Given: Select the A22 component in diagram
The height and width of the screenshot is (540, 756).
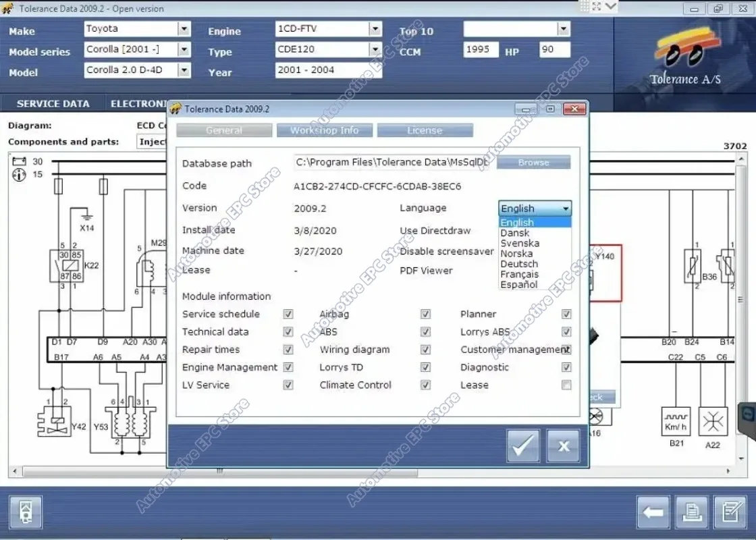Looking at the screenshot, I should coord(713,421).
